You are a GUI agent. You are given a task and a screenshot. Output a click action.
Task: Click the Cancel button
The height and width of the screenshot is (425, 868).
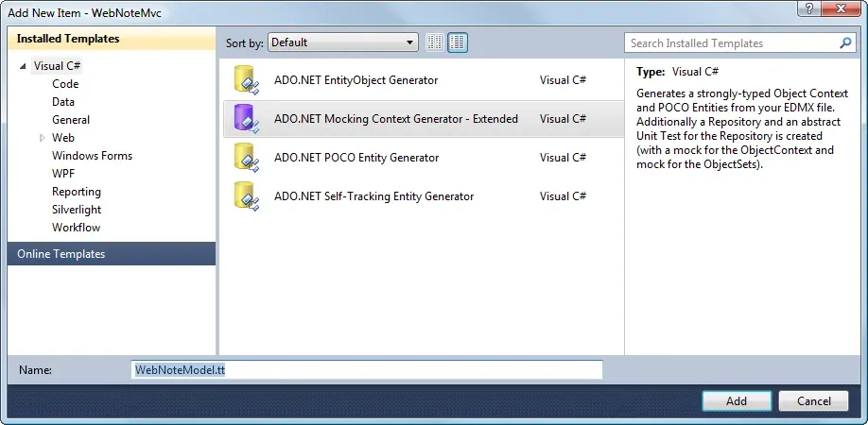(814, 401)
